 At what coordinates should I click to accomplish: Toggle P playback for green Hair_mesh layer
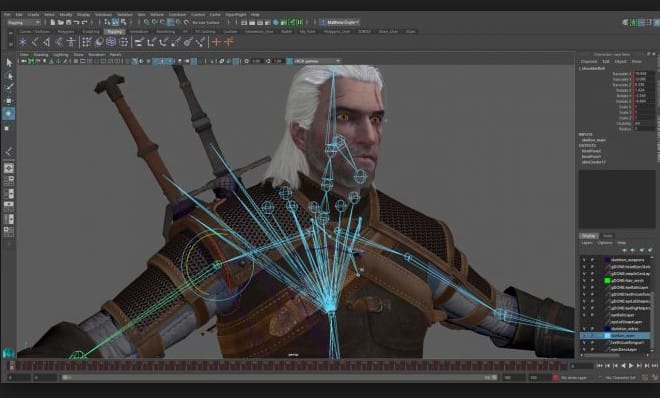[592, 281]
